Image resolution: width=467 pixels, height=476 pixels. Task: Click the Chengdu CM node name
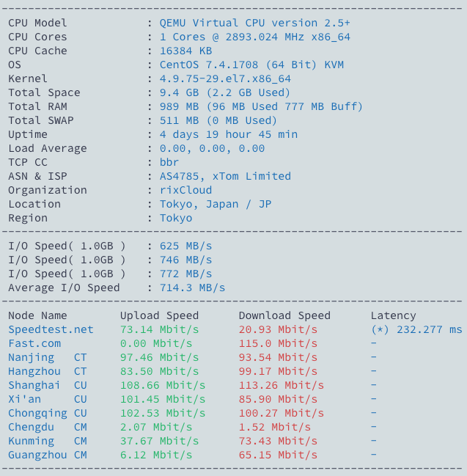click(x=48, y=427)
